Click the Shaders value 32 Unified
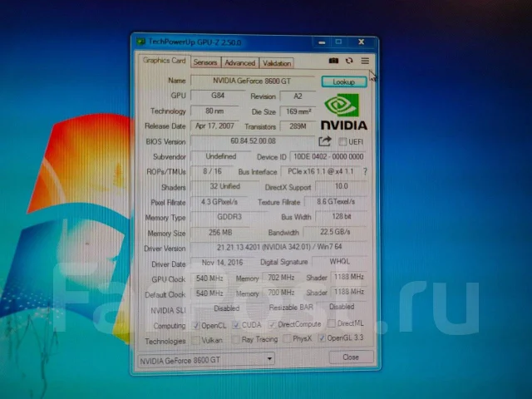Screen dimensions: 532x399 [225, 186]
